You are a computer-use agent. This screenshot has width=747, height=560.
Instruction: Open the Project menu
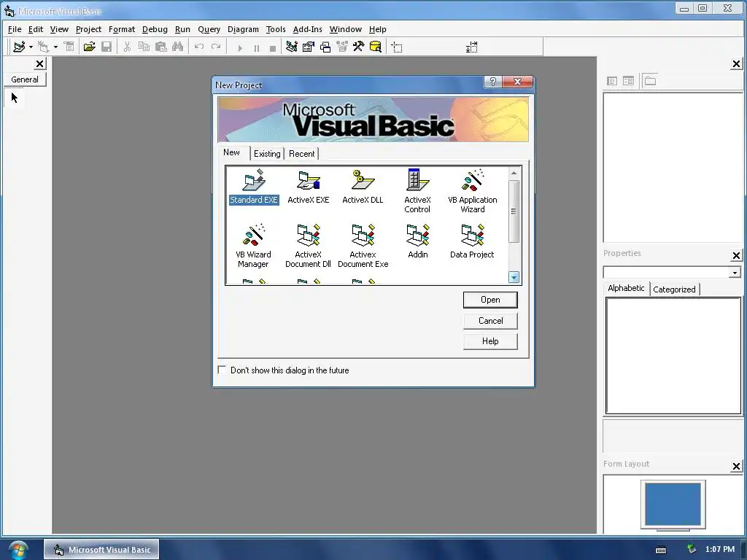[x=88, y=29]
